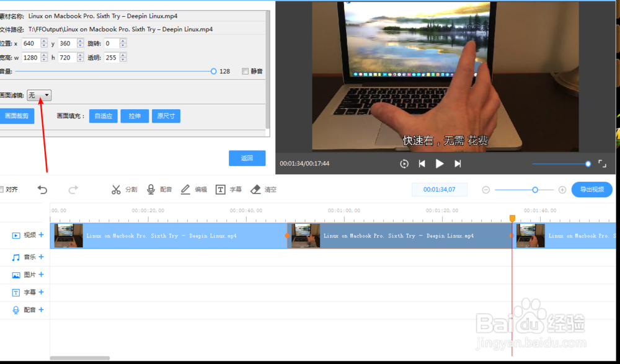
Task: Skip to next frame button
Action: coord(458,164)
